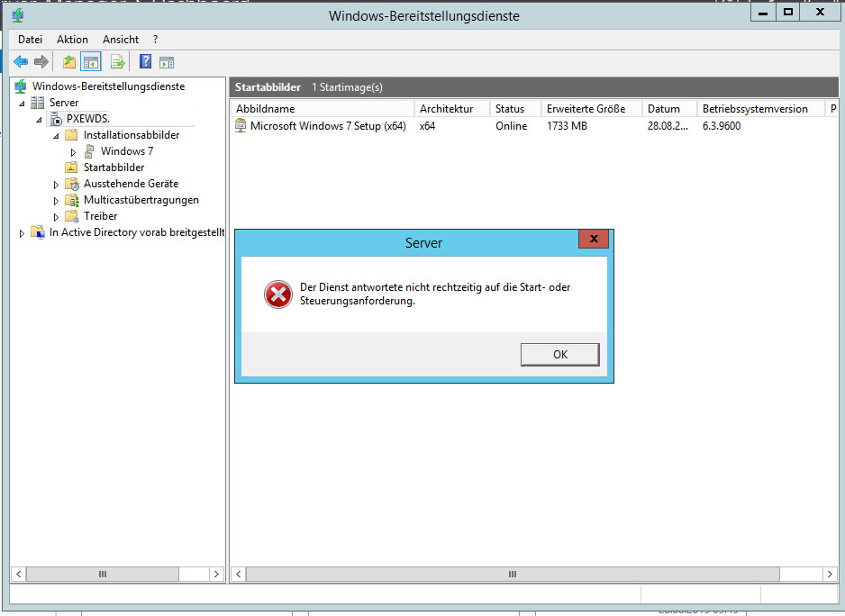This screenshot has height=616, width=845.
Task: Open Help via the question mark icon
Action: click(x=146, y=61)
